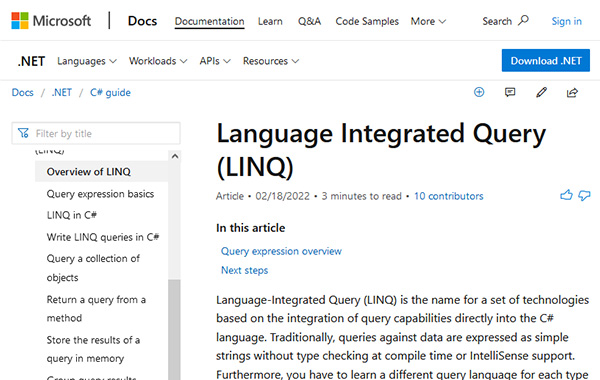Image resolution: width=600 pixels, height=380 pixels.
Task: Click the Download .NET button
Action: coord(546,60)
